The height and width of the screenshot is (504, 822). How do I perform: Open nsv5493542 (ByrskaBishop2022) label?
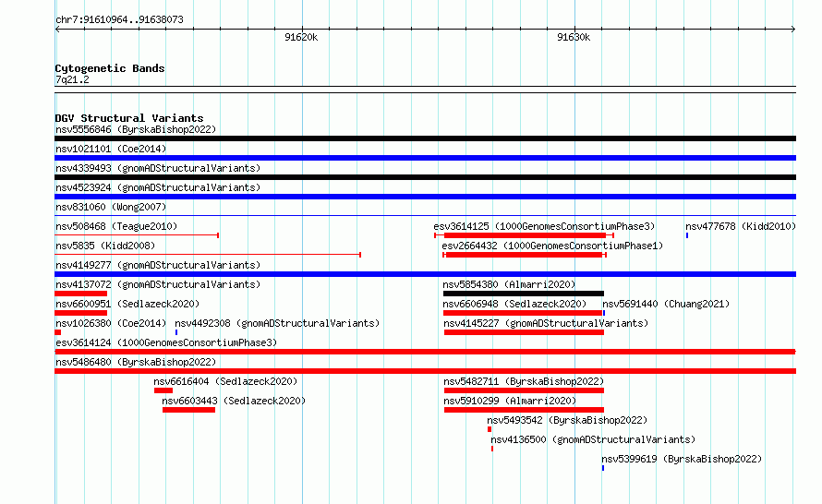coord(567,420)
